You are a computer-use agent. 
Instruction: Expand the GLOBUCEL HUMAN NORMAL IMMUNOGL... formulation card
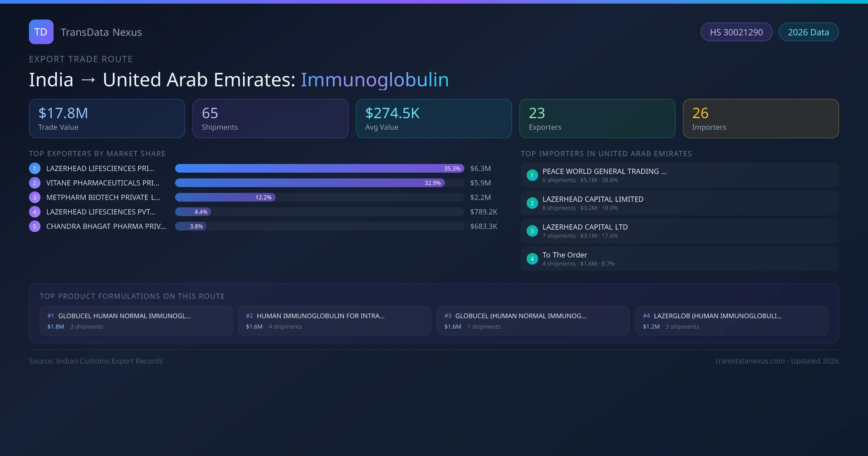136,320
